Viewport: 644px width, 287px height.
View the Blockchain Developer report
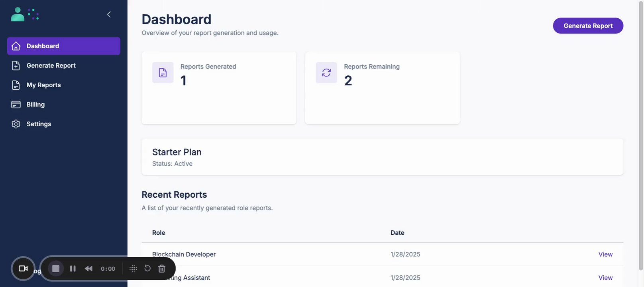pos(605,254)
